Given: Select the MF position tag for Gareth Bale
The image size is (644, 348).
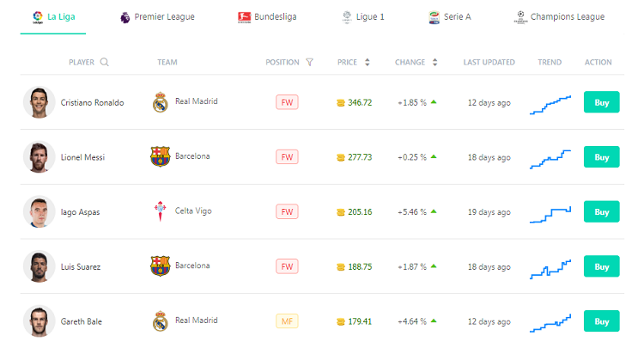Looking at the screenshot, I should coord(287,321).
